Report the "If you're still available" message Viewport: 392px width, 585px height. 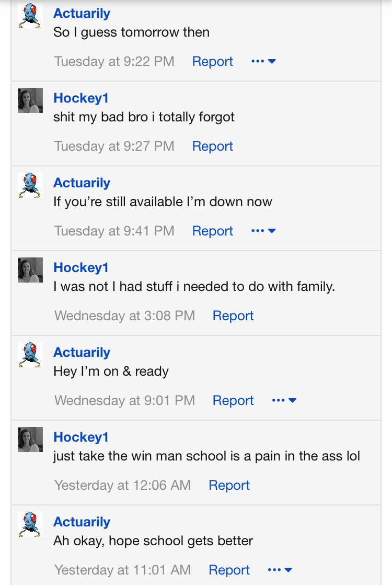point(212,231)
